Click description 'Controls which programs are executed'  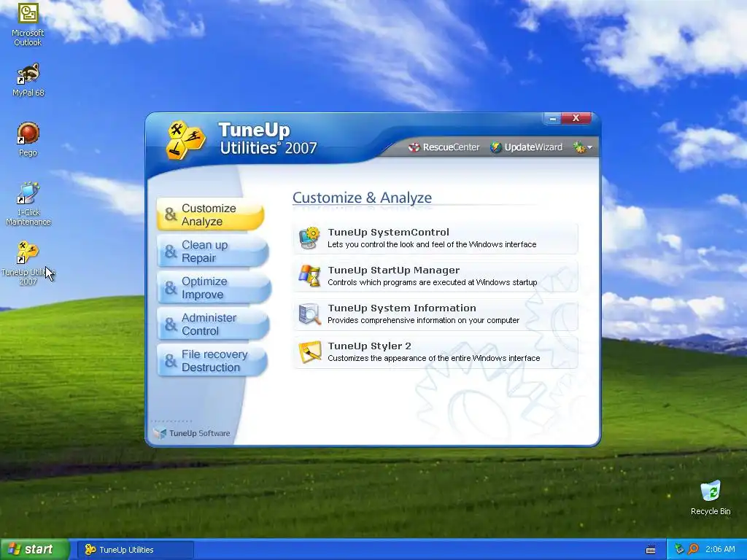(432, 282)
